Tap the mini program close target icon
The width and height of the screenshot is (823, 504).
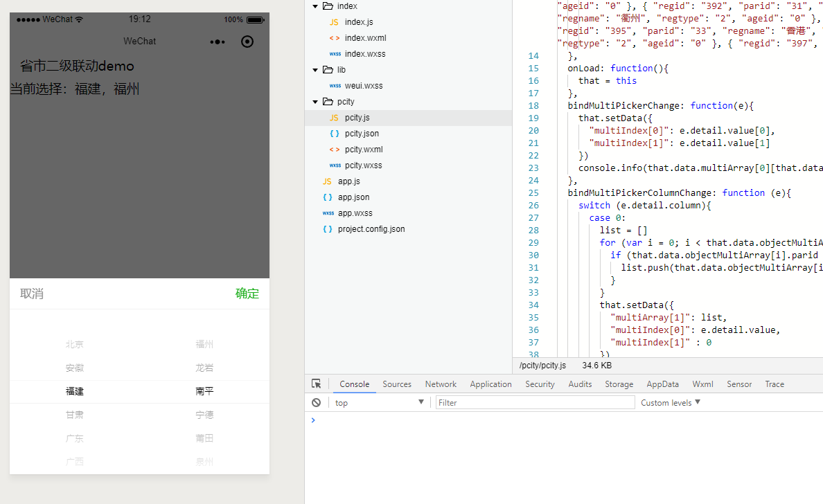pos(247,42)
